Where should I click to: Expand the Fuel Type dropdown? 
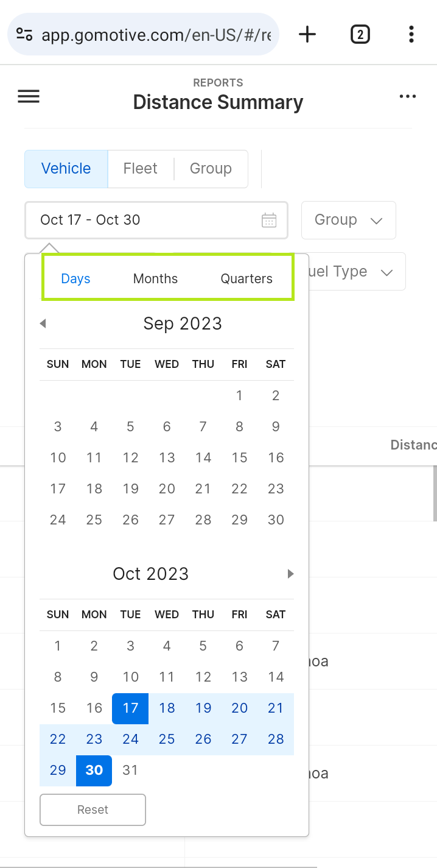pos(357,272)
